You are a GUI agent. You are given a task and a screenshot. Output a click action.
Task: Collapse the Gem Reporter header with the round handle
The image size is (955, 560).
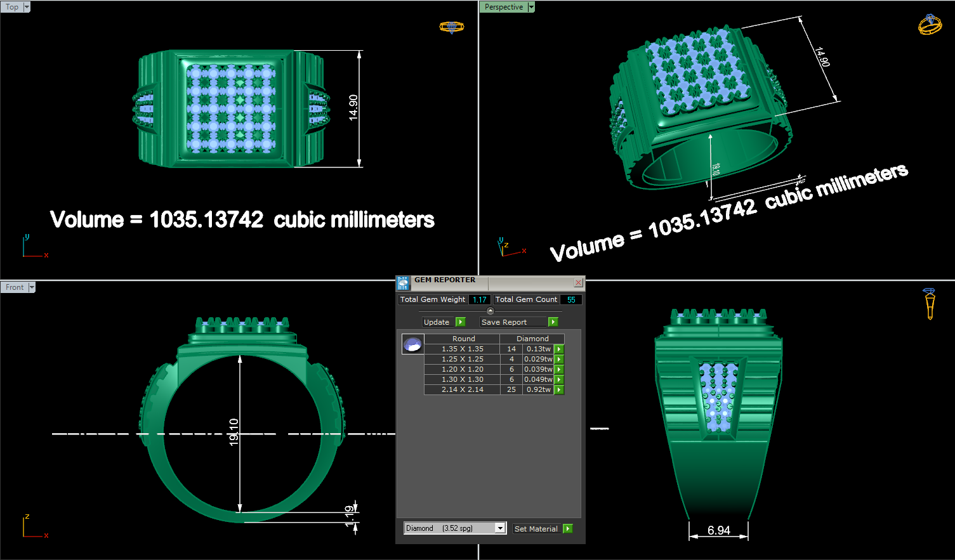click(490, 311)
